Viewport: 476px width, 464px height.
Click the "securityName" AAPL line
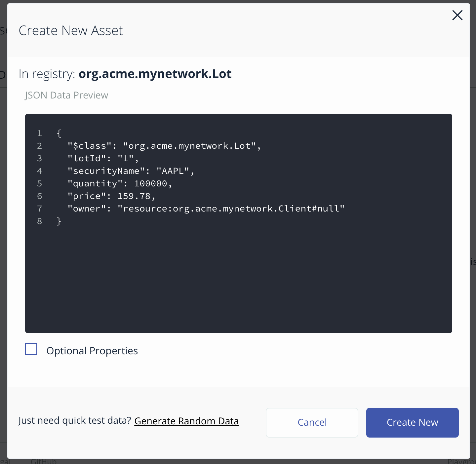point(131,171)
